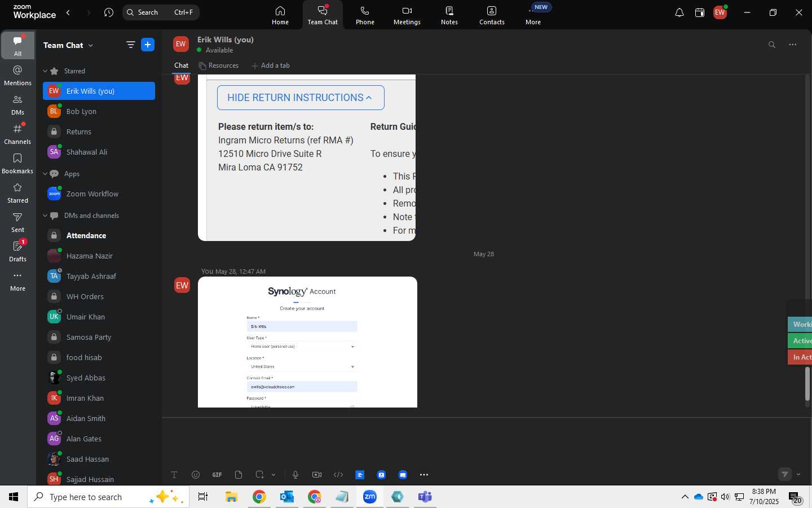The image size is (812, 508).
Task: Collapse the DMs and channels section
Action: tap(45, 216)
